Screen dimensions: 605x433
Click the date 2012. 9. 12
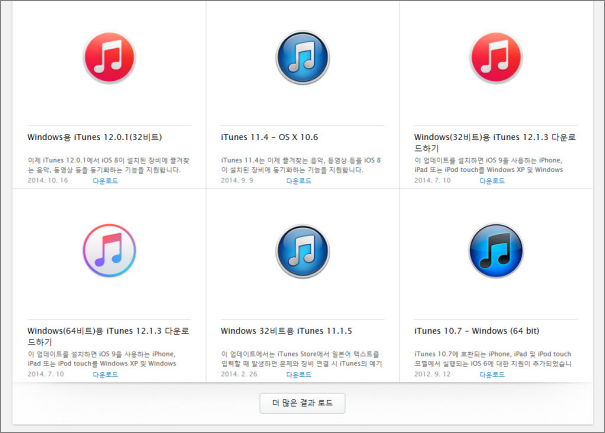[432, 374]
